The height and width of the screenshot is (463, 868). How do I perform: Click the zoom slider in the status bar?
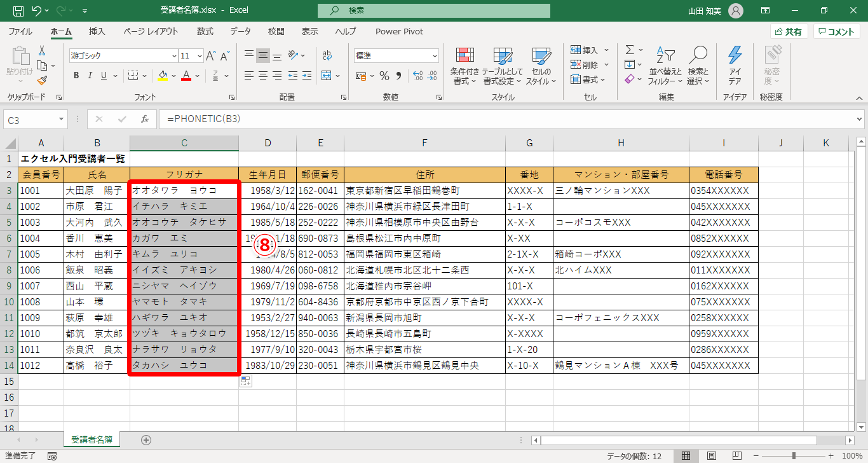(x=793, y=456)
